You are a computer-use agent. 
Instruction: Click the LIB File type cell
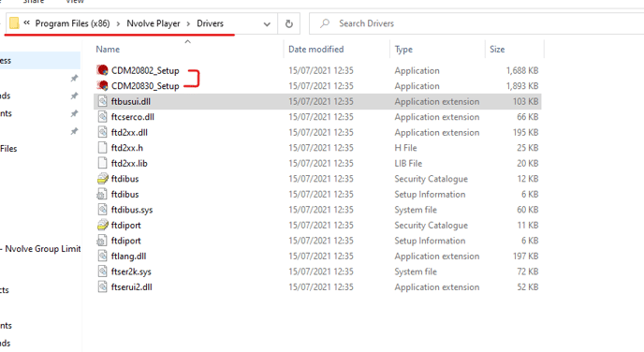point(408,164)
